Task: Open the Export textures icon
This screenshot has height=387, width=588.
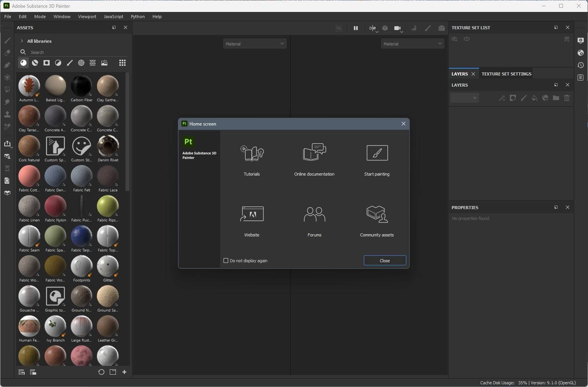Action: 7,144
